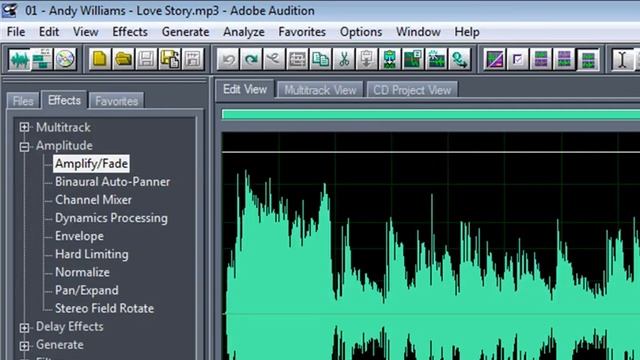The image size is (640, 360).
Task: Choose the Pan/Expand effect
Action: pyautogui.click(x=87, y=290)
